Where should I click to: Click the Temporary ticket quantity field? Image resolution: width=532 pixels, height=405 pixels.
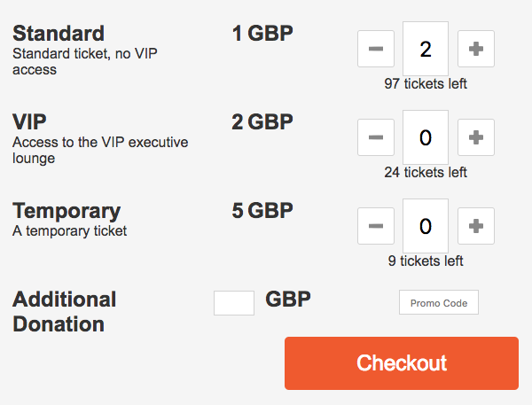426,226
